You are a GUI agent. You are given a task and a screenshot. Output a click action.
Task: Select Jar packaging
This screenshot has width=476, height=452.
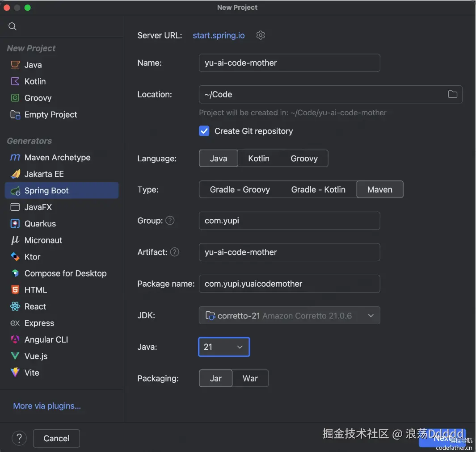click(x=215, y=378)
